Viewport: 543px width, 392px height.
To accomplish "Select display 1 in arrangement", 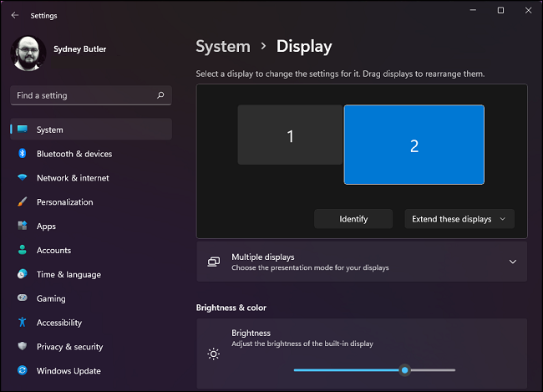I will [290, 135].
